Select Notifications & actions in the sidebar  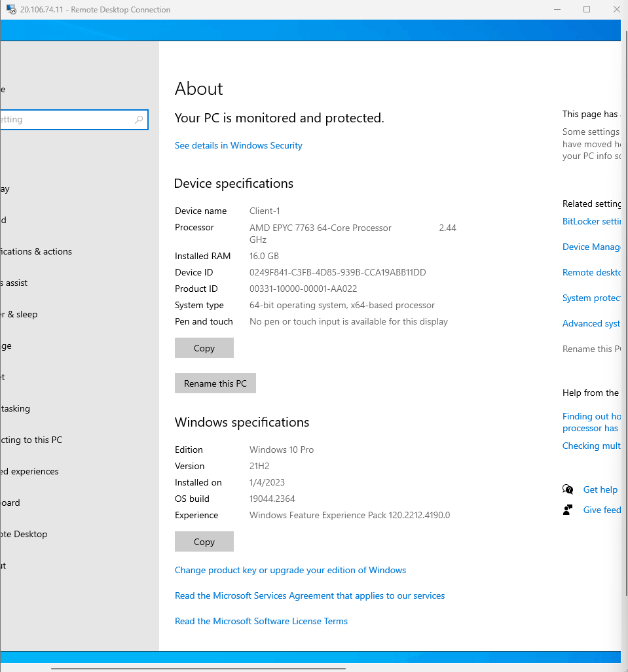[36, 251]
